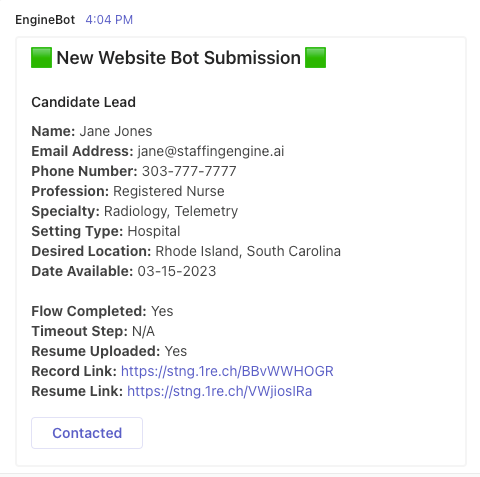The width and height of the screenshot is (480, 477).
Task: Click the phone number 303-777-7777
Action: [189, 171]
